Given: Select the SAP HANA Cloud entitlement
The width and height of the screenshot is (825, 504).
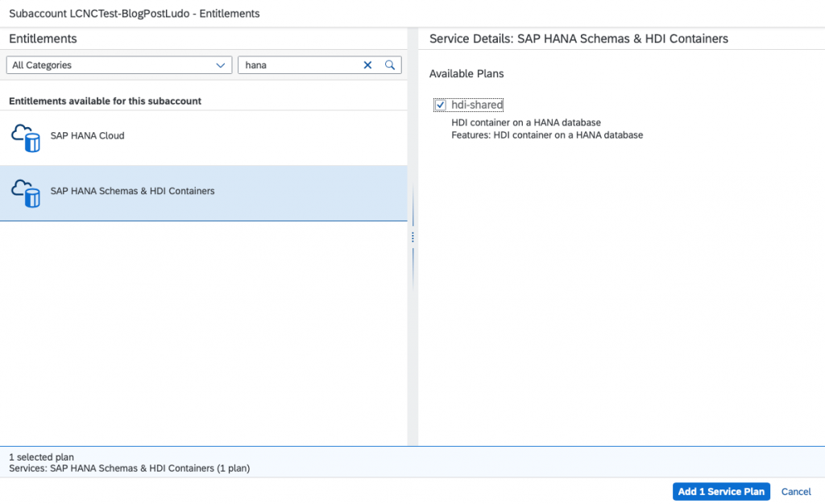Looking at the screenshot, I should click(x=203, y=138).
